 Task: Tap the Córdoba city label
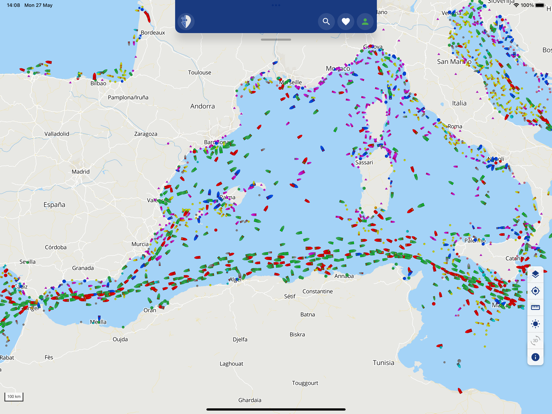56,247
